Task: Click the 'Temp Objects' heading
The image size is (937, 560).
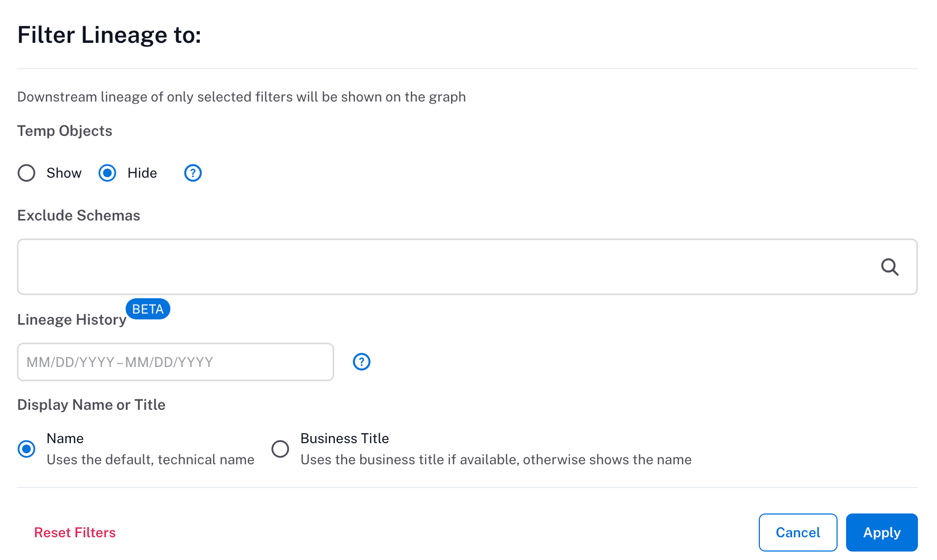Action: click(x=65, y=131)
